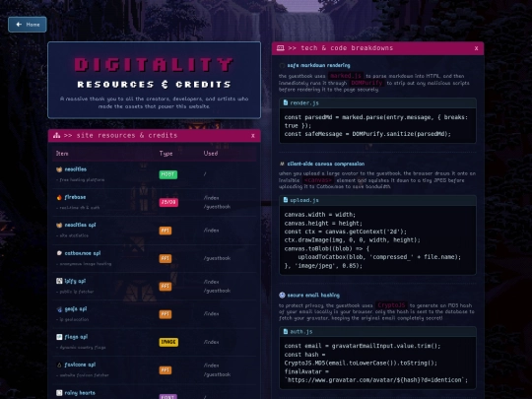This screenshot has height=399, width=532.
Task: Open the rainy hearts link
Action: pyautogui.click(x=80, y=393)
